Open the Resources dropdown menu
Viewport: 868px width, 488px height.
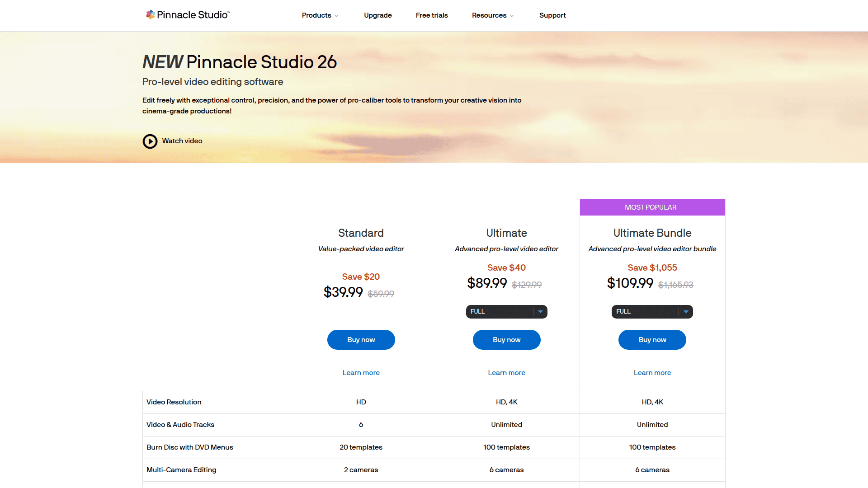coord(493,15)
